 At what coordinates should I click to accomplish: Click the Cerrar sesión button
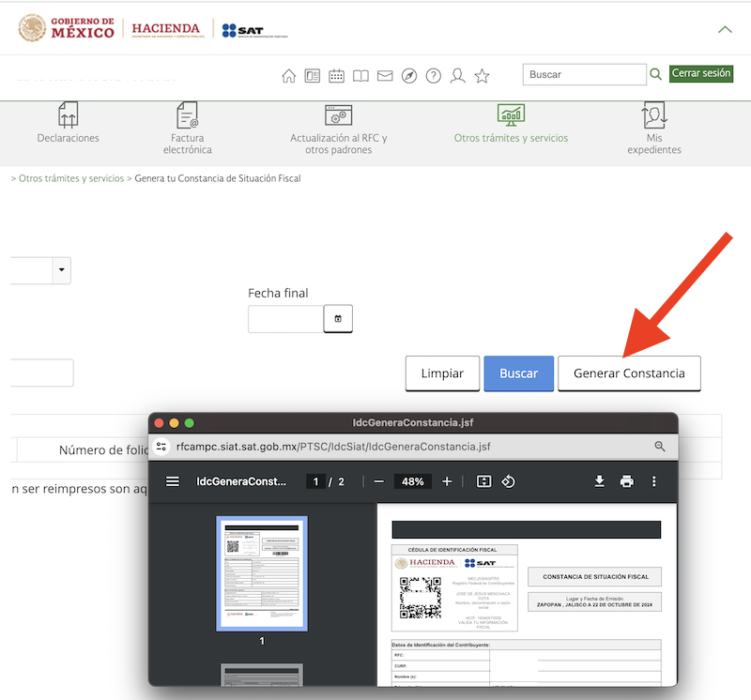click(700, 73)
